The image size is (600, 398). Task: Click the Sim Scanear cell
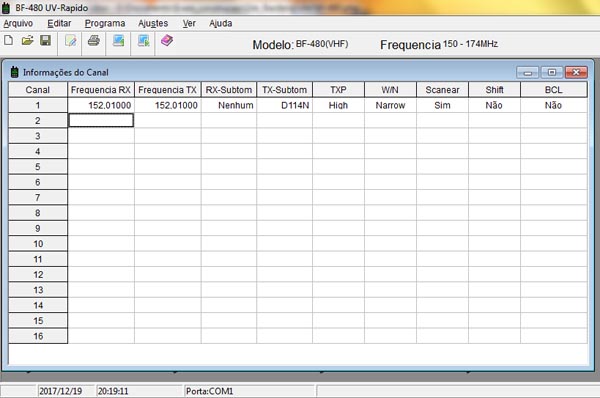[442, 105]
